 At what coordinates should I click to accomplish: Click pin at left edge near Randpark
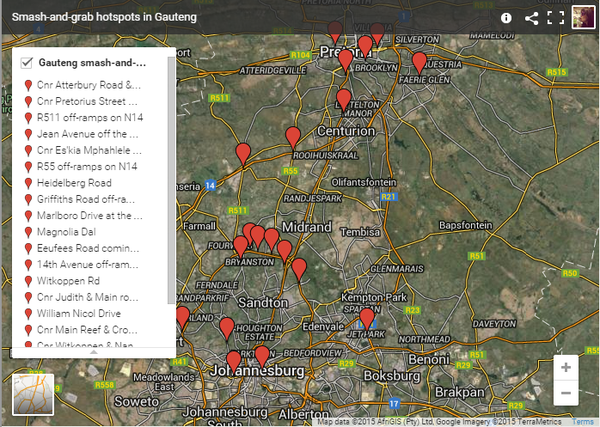pos(182,317)
